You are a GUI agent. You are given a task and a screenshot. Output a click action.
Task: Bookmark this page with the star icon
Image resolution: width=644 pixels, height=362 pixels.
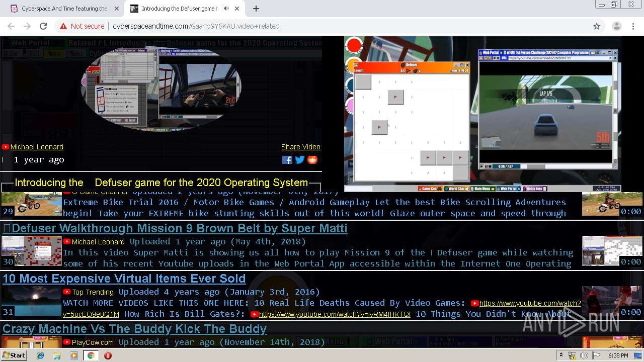coord(597,26)
